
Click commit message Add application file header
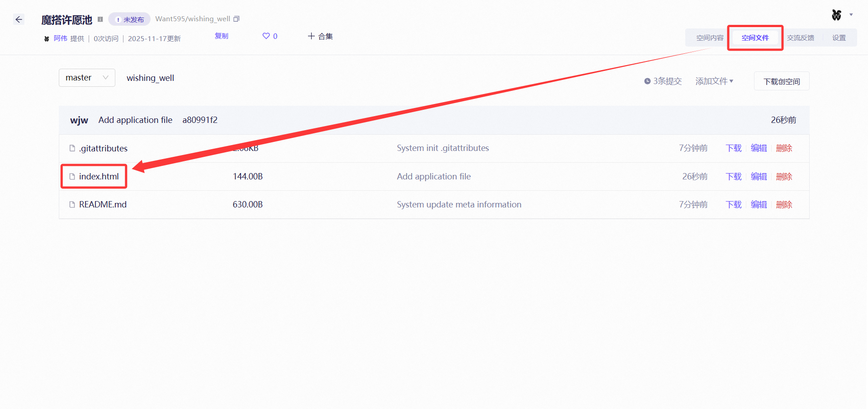pos(135,120)
